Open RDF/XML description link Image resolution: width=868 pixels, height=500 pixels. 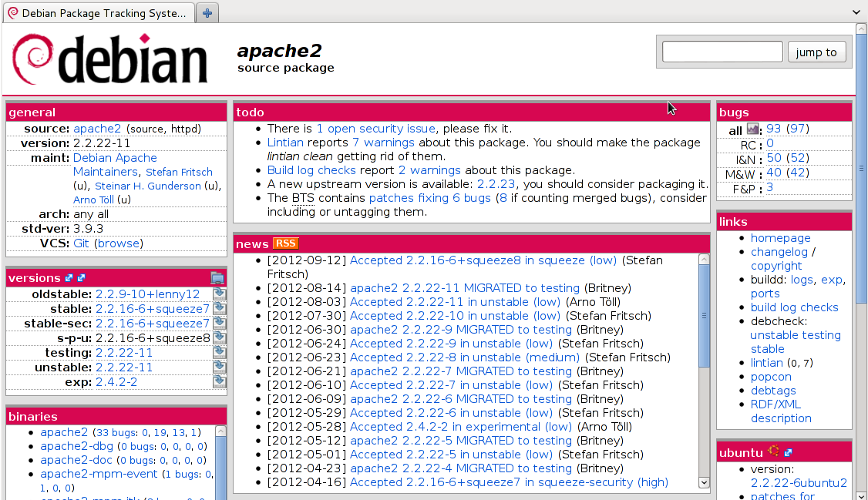(x=781, y=411)
